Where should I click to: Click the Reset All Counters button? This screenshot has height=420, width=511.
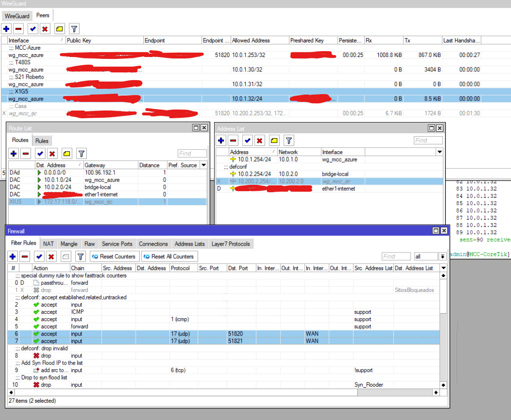(x=169, y=257)
